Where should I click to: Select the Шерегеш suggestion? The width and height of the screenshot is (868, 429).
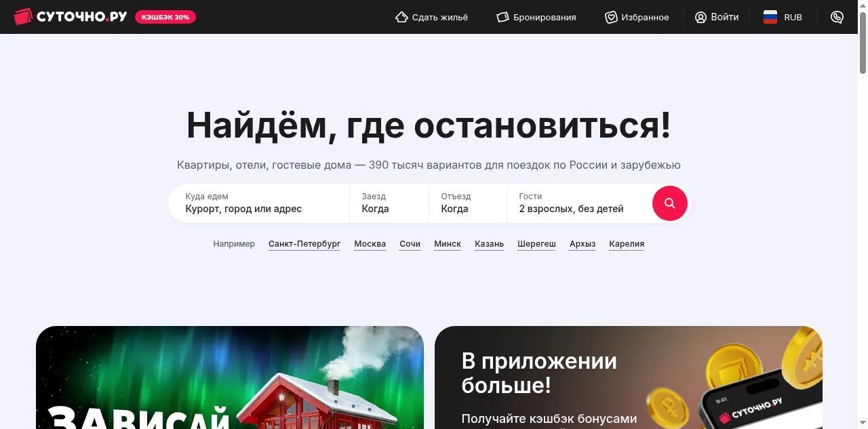click(x=536, y=244)
